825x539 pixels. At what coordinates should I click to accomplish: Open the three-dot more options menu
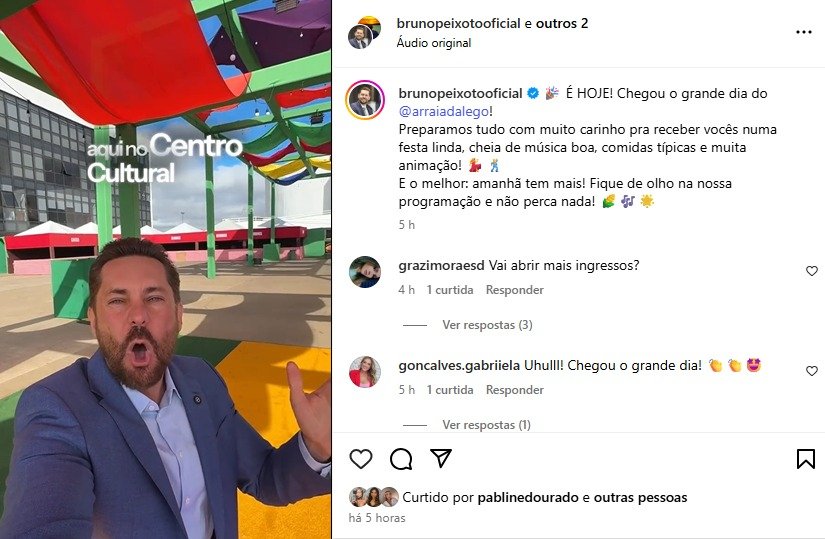pos(803,33)
